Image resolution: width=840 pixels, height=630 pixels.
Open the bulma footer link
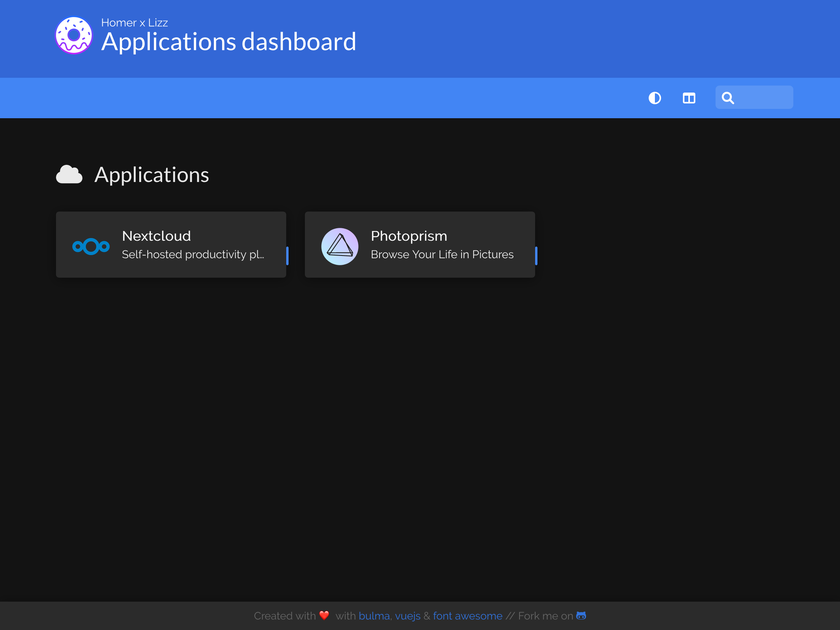(374, 616)
